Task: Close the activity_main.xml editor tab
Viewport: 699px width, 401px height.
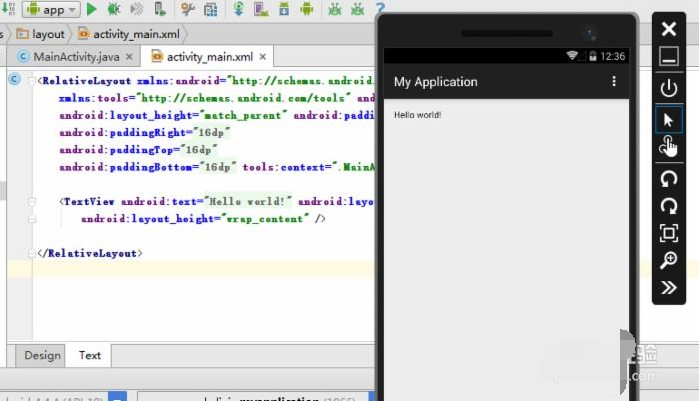Action: (x=263, y=57)
